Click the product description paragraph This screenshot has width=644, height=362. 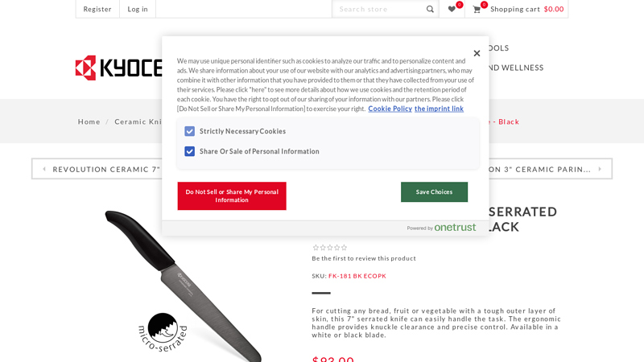pyautogui.click(x=436, y=323)
